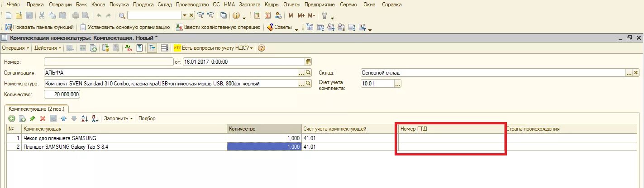Click the New document icon

8,15
